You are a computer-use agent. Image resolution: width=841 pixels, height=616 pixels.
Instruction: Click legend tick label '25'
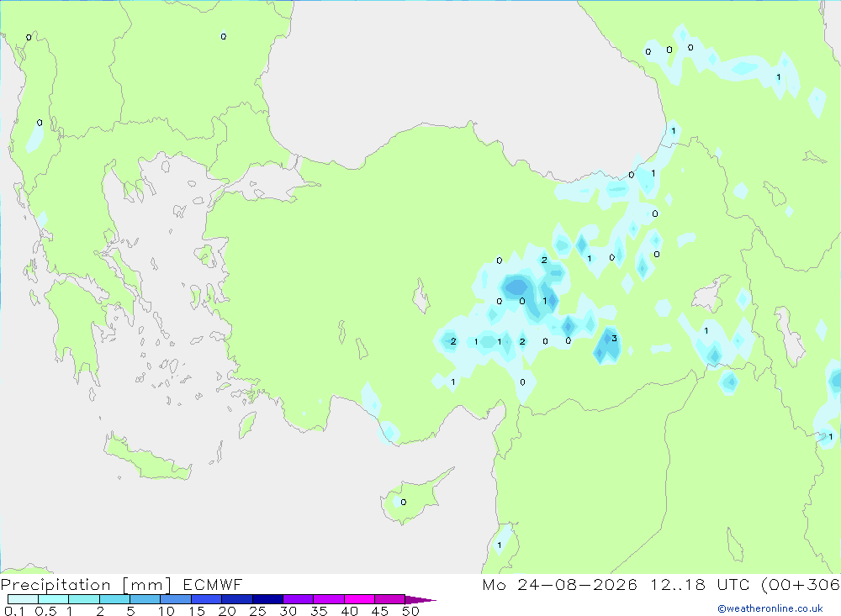pos(257,611)
